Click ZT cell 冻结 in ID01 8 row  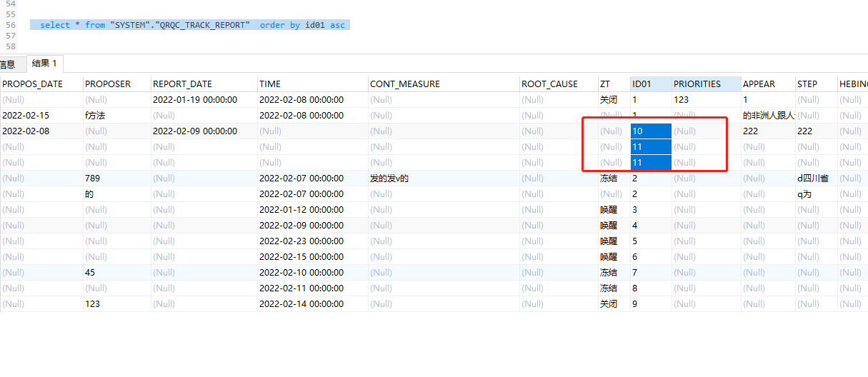tap(614, 288)
